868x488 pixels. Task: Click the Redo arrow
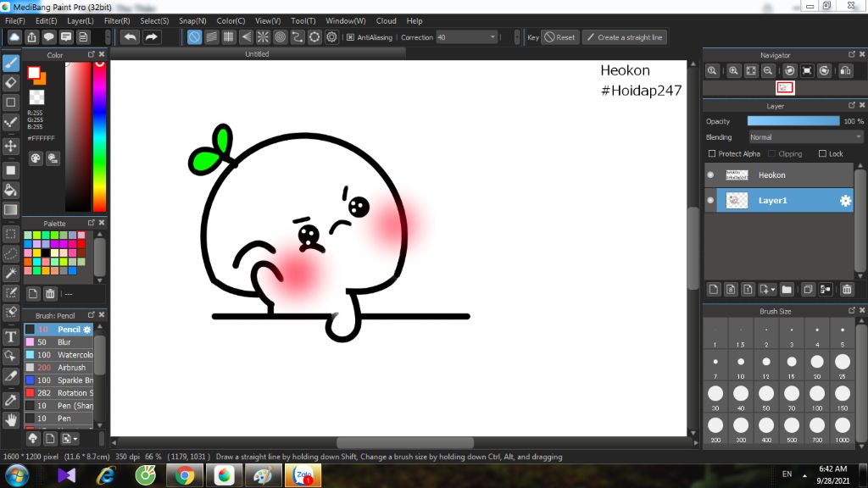tap(151, 37)
